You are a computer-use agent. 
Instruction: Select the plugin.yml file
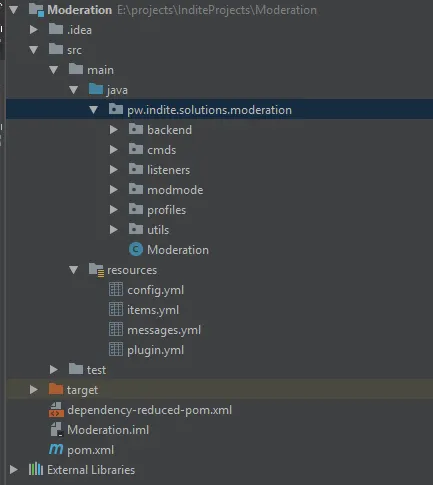point(155,350)
